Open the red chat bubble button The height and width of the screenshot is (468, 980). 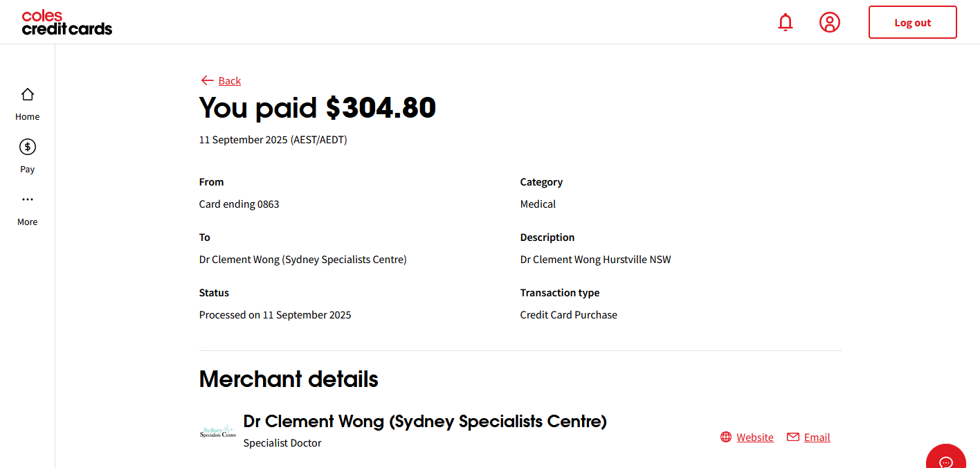click(945, 460)
